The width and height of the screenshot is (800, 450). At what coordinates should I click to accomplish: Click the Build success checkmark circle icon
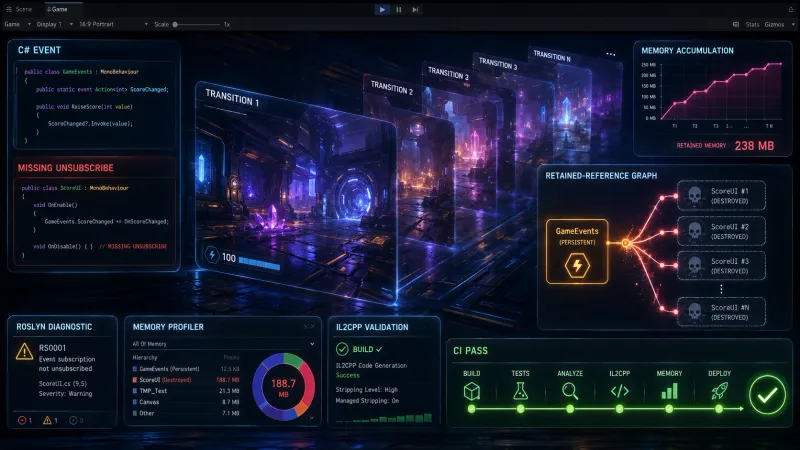tap(342, 349)
